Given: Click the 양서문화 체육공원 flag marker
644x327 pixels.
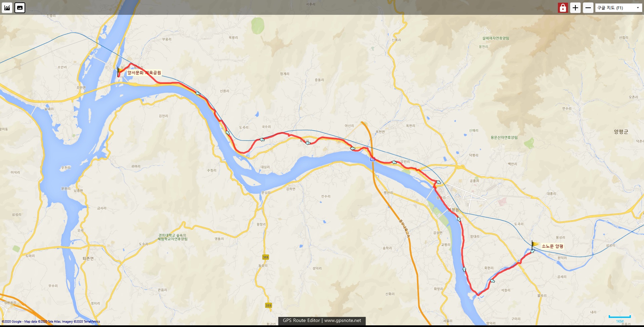Looking at the screenshot, I should coord(119,72).
